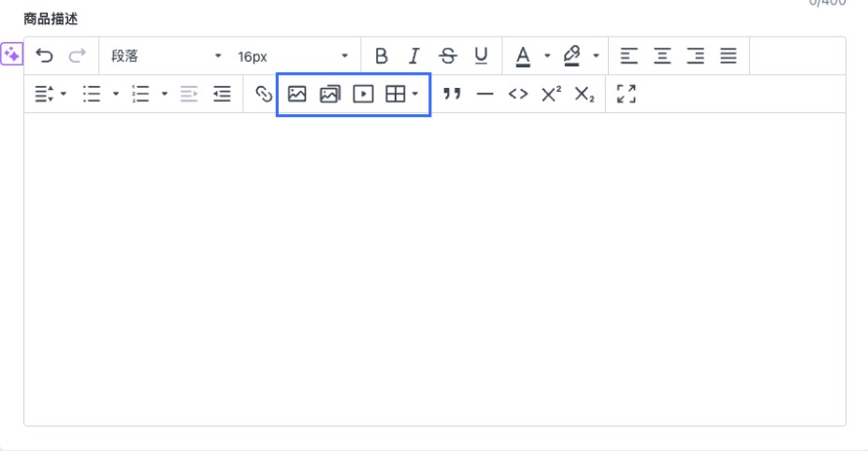Toggle strikethrough text formatting

(x=448, y=56)
